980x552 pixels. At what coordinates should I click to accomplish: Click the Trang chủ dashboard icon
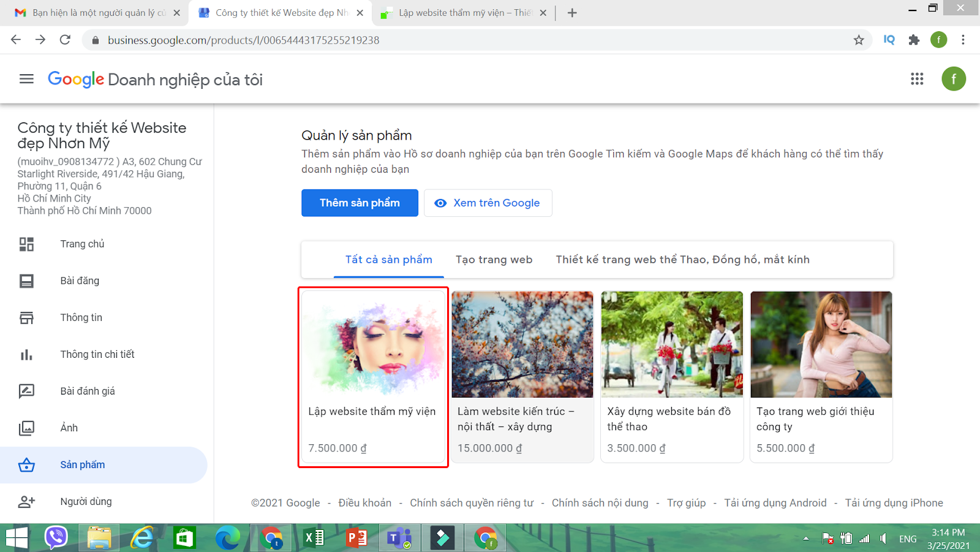(x=26, y=244)
